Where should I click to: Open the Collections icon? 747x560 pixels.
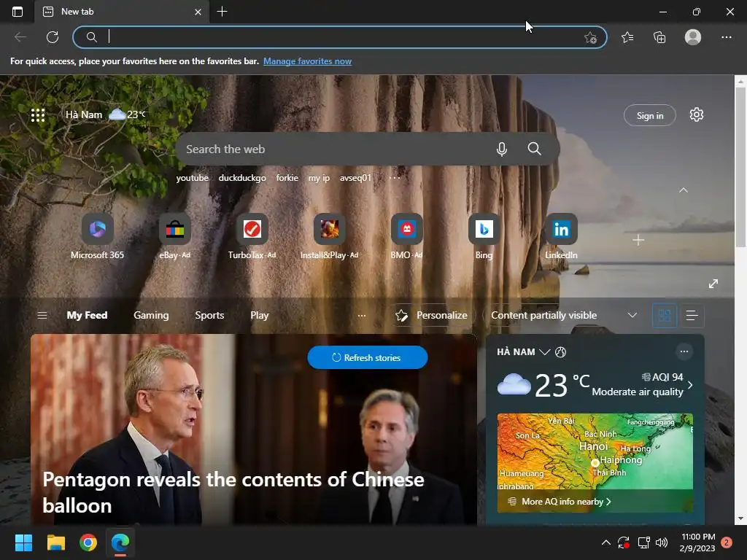(x=659, y=37)
